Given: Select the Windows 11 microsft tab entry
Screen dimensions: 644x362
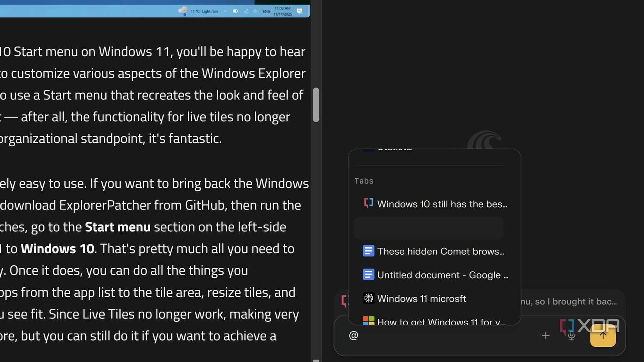Looking at the screenshot, I should (422, 298).
